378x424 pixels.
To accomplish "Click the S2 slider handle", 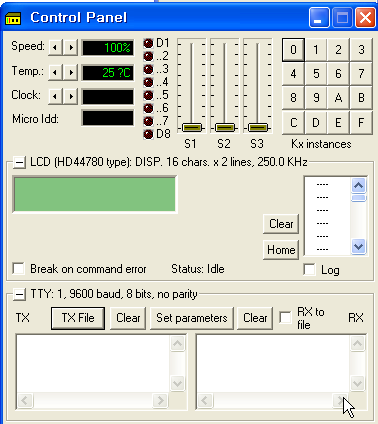I will pyautogui.click(x=225, y=127).
